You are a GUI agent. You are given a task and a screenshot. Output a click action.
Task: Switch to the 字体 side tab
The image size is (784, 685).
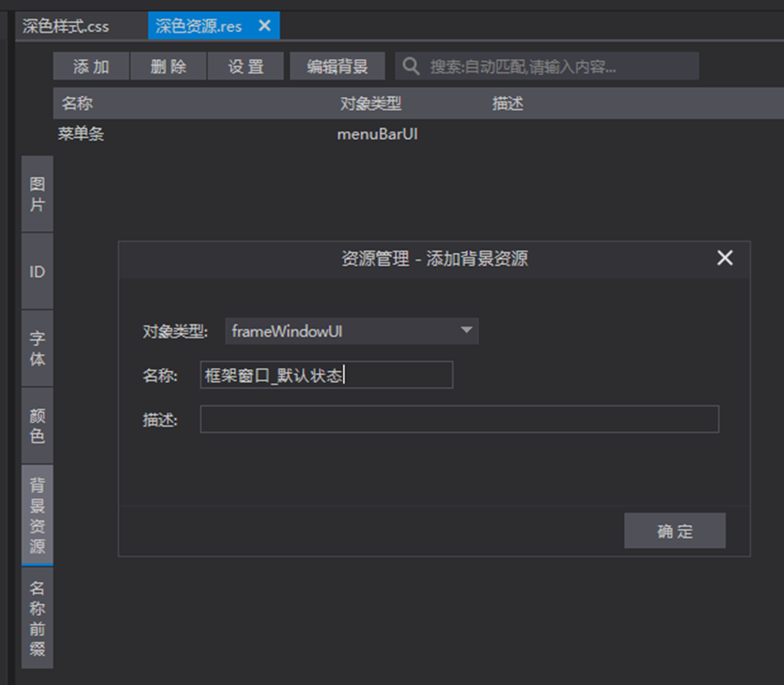(x=37, y=348)
